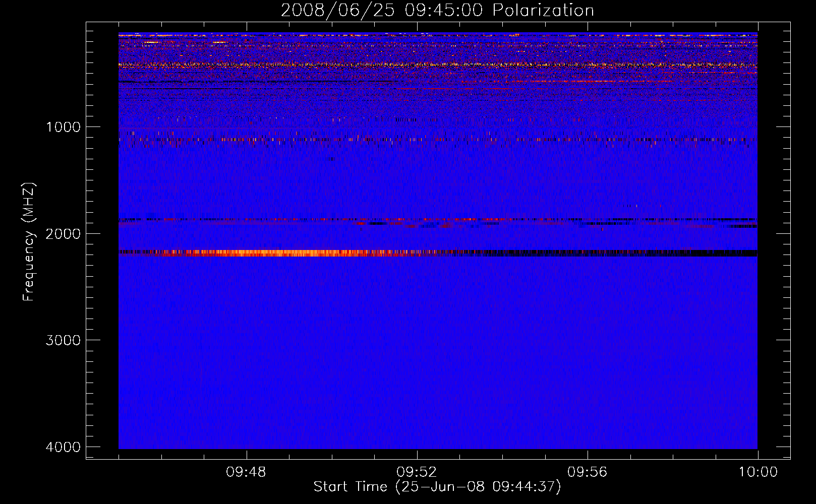Click the 3000 frequency tick label
This screenshot has height=504, width=816.
(x=63, y=340)
